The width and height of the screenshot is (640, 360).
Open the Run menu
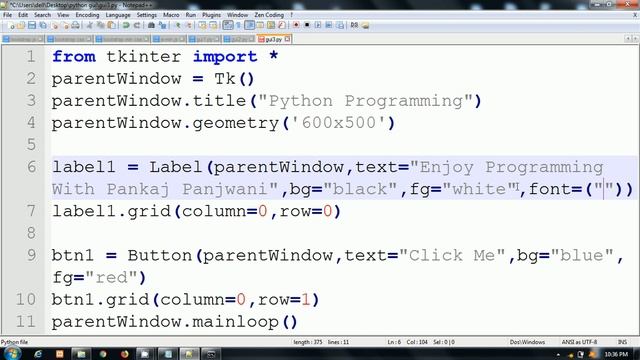click(191, 15)
